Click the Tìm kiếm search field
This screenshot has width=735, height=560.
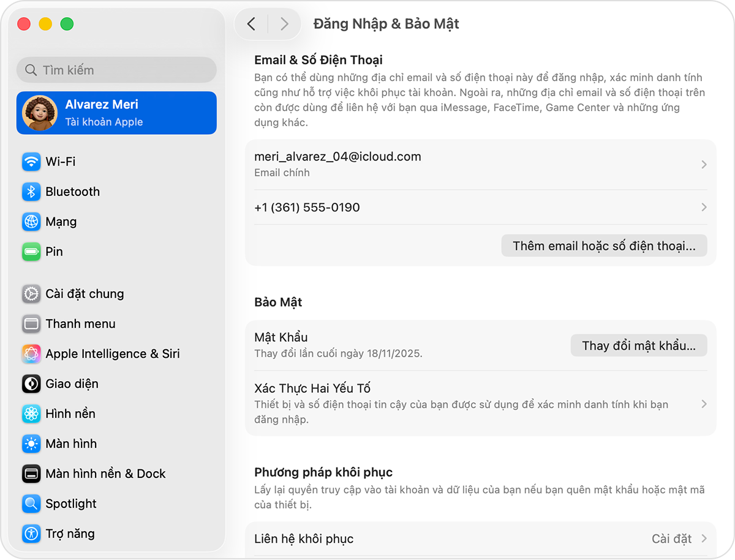pos(116,70)
